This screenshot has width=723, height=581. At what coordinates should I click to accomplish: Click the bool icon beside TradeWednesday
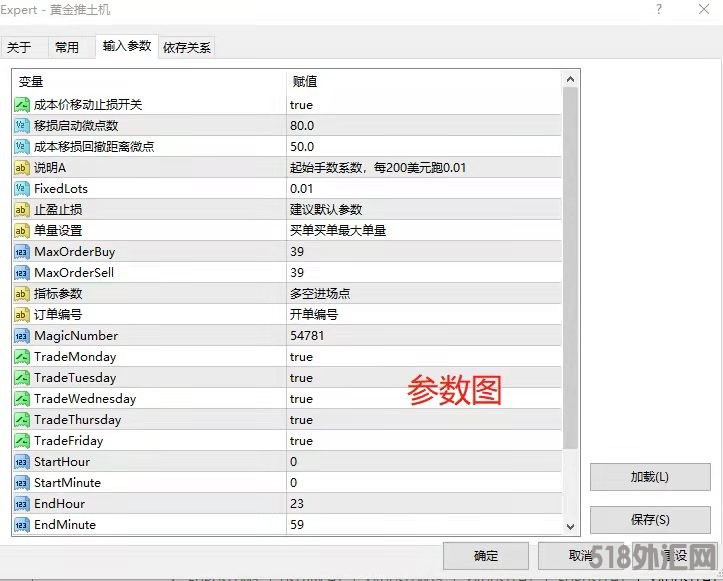pos(22,398)
